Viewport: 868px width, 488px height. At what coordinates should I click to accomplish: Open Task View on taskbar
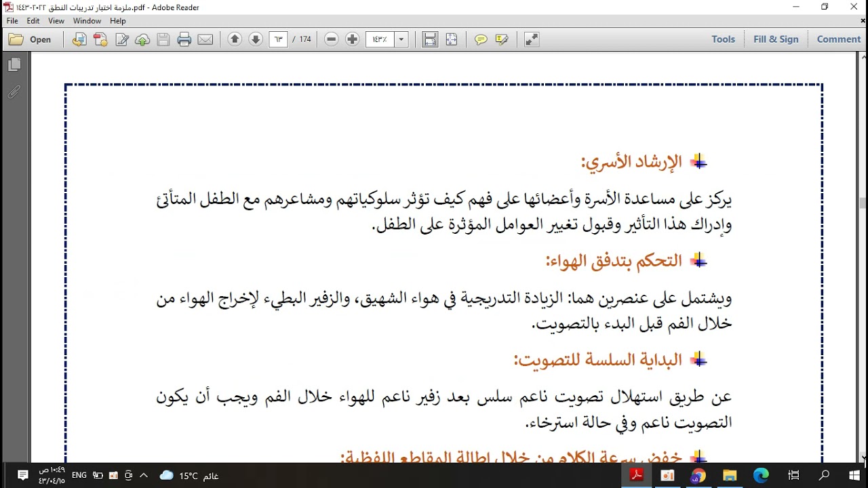pos(793,476)
